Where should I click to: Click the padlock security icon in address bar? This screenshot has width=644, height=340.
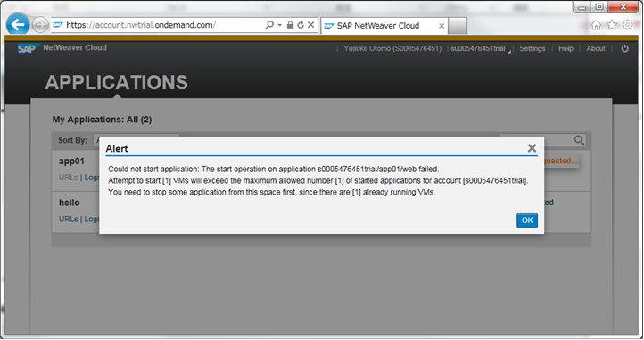pos(290,25)
